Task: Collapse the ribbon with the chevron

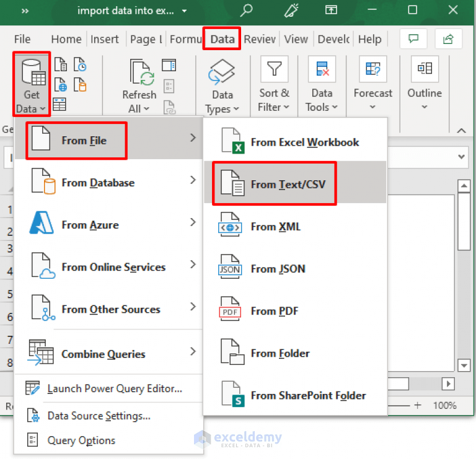Action: (461, 131)
